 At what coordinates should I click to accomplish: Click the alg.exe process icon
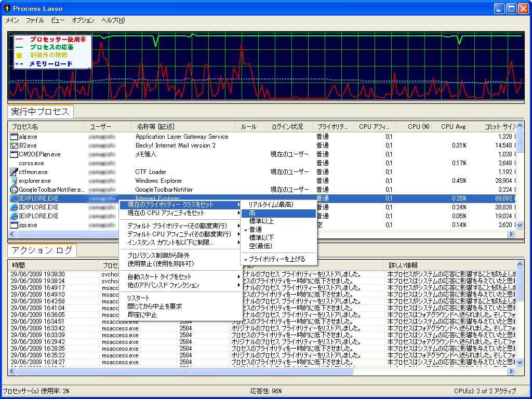[x=14, y=137]
